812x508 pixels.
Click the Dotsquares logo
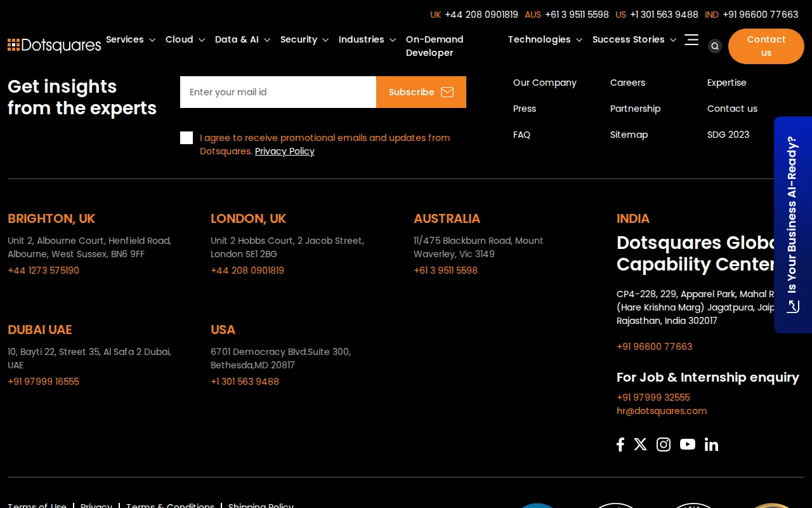[54, 45]
